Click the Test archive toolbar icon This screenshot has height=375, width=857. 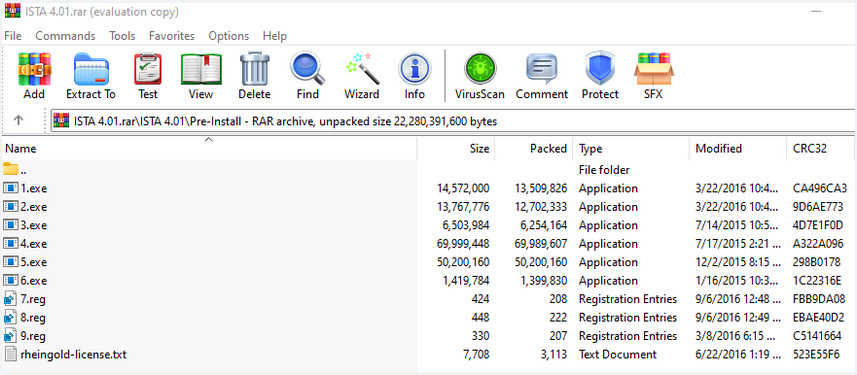pos(148,69)
